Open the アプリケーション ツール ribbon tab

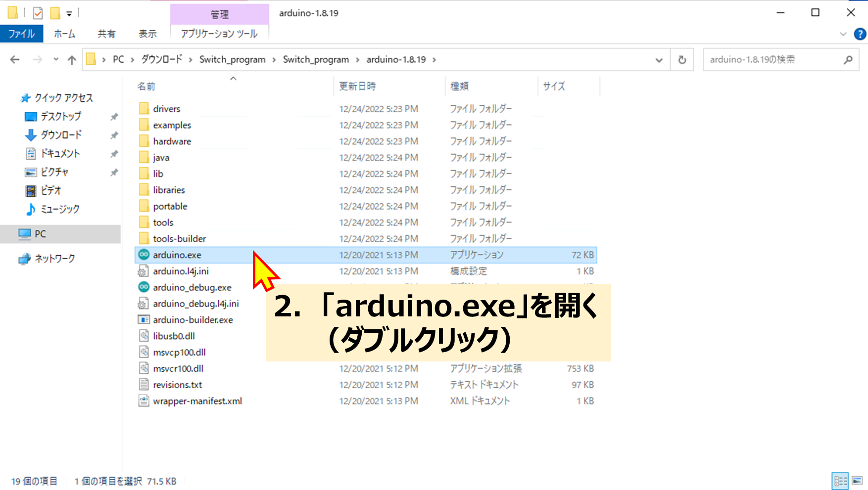219,34
